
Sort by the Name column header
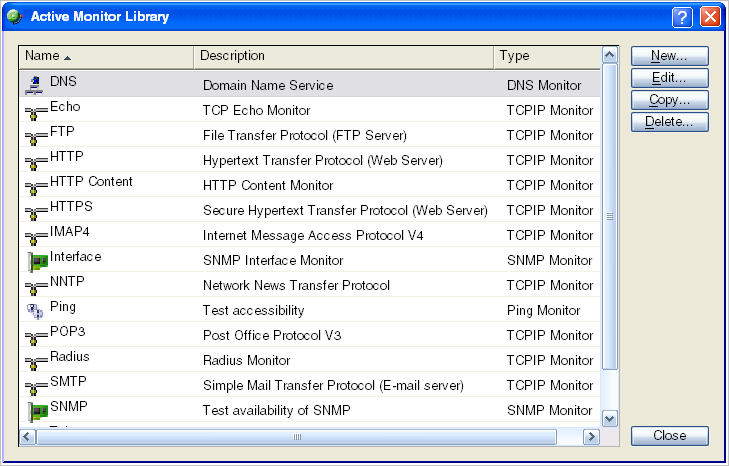point(106,57)
